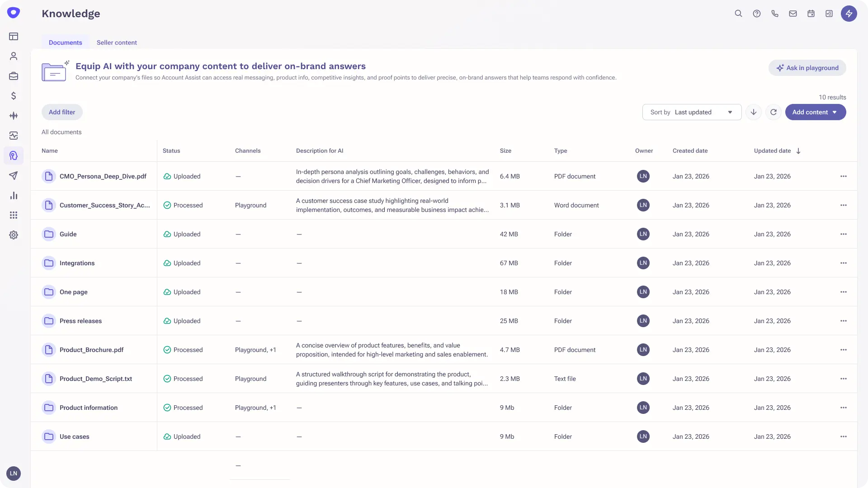Open CMO_Persona_Deep_Dive.pdf from the list
This screenshot has height=488, width=868.
(103, 176)
